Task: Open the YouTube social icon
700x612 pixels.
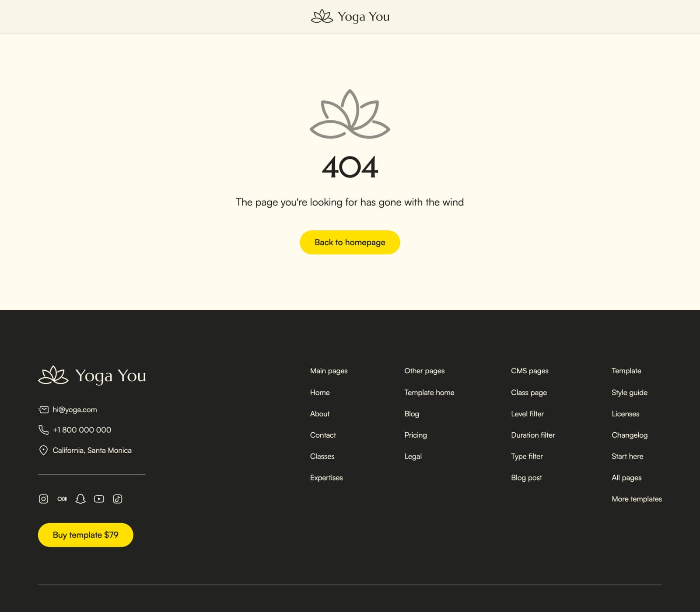Action: coord(99,499)
